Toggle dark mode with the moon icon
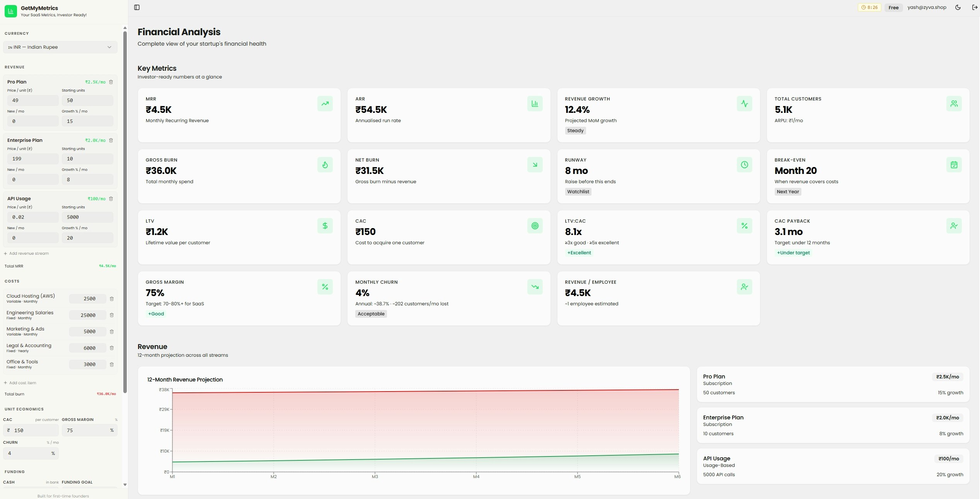The image size is (980, 499). tap(958, 7)
